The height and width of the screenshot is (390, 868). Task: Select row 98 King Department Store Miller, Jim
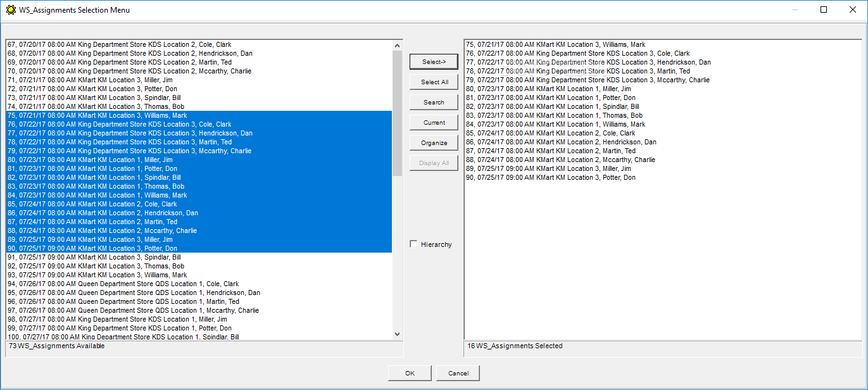(x=199, y=319)
